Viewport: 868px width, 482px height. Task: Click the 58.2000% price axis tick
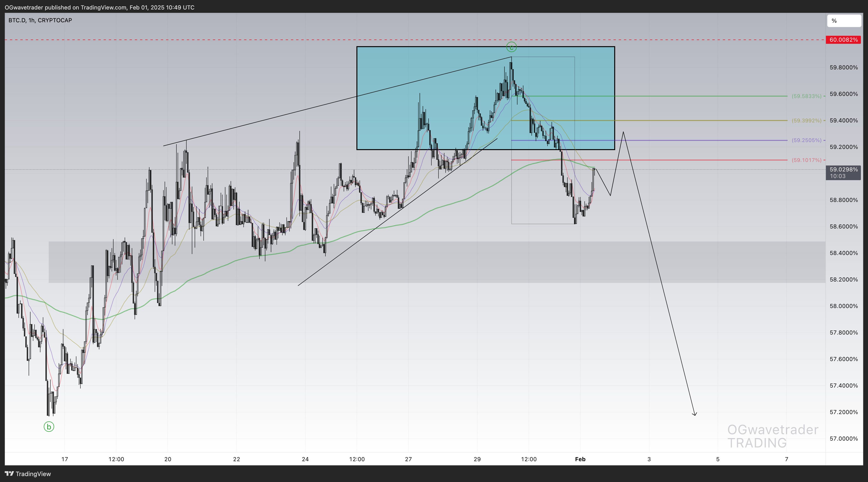coord(844,280)
